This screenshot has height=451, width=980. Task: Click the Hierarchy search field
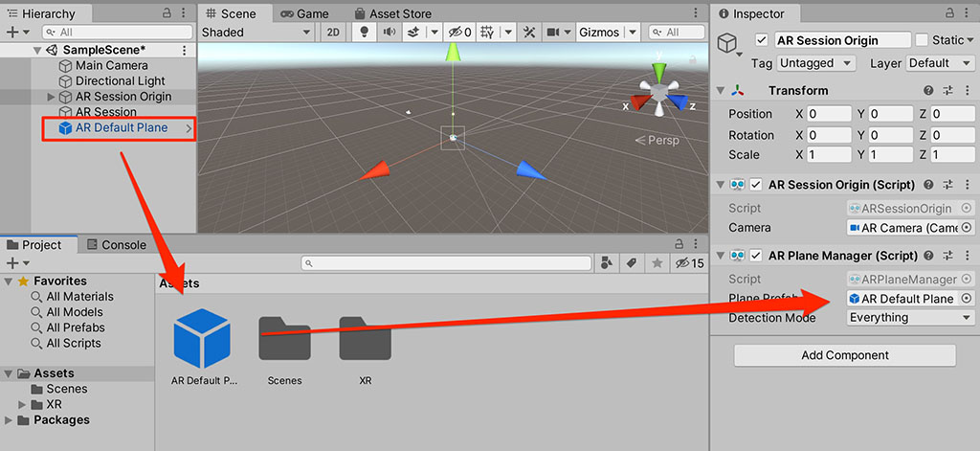pyautogui.click(x=118, y=33)
